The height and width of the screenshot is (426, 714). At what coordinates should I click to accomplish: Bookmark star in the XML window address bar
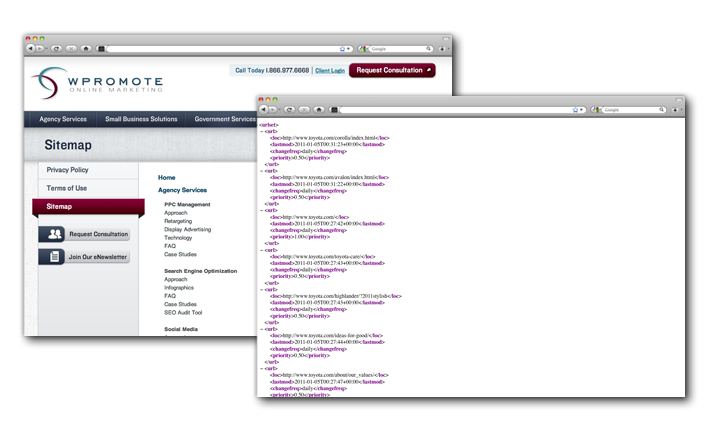click(576, 110)
